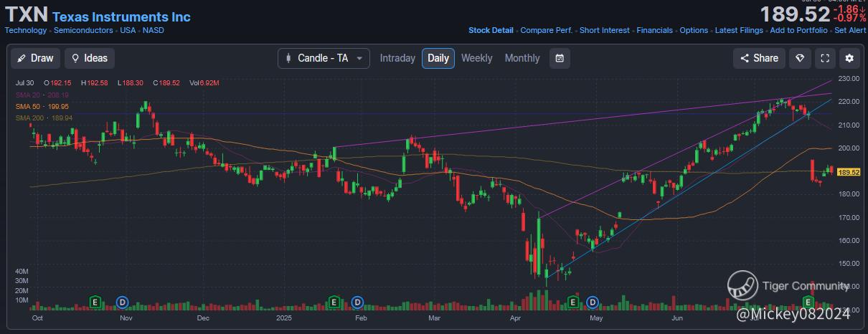Open the NASD exchange link
The height and width of the screenshot is (334, 868).
tap(153, 30)
